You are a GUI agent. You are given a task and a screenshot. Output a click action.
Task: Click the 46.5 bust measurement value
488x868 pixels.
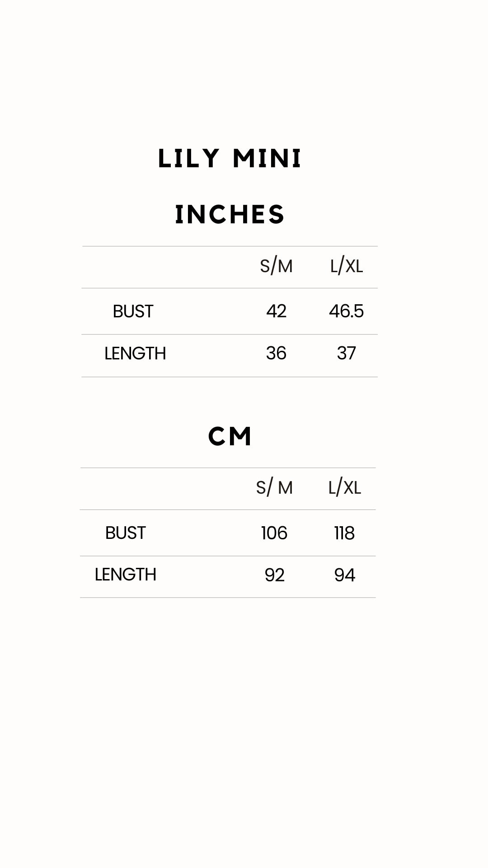point(346,311)
